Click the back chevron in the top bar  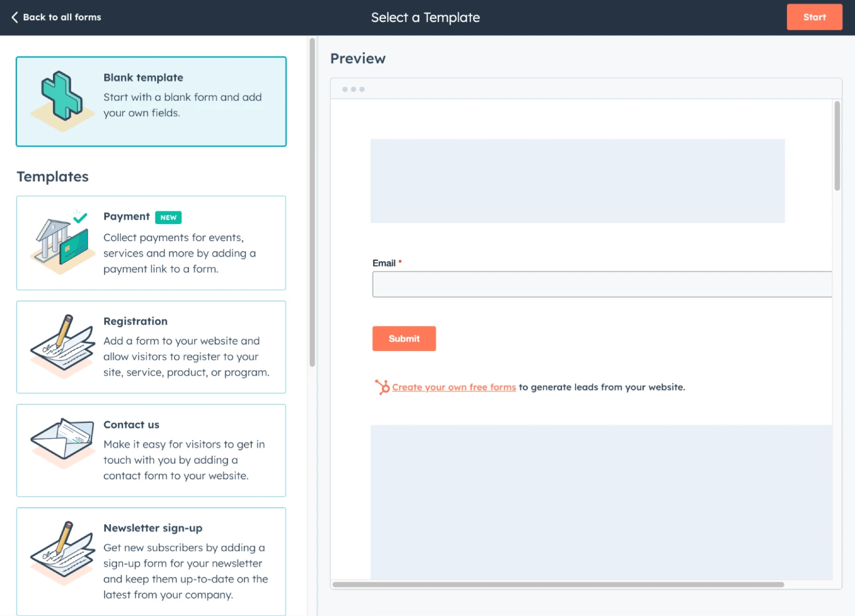point(15,17)
